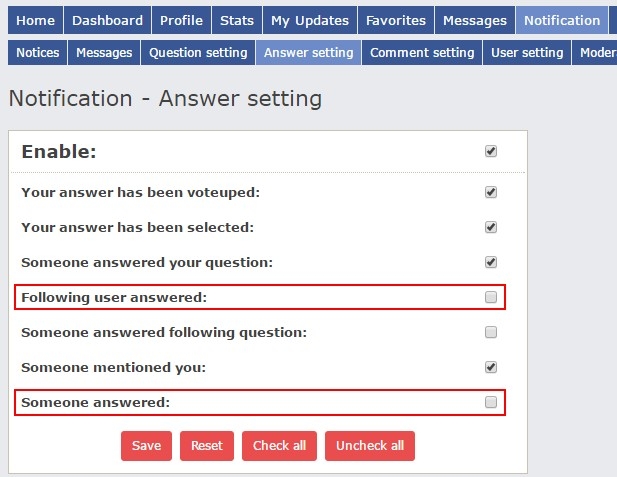Viewport: 617px width, 477px height.
Task: Click the Check all button
Action: point(279,446)
